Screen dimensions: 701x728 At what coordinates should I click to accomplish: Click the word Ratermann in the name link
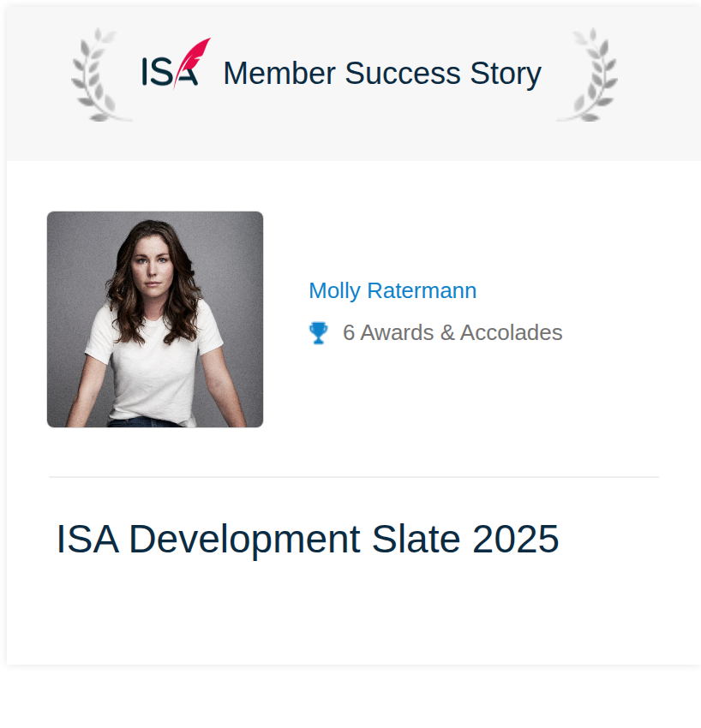click(x=422, y=291)
